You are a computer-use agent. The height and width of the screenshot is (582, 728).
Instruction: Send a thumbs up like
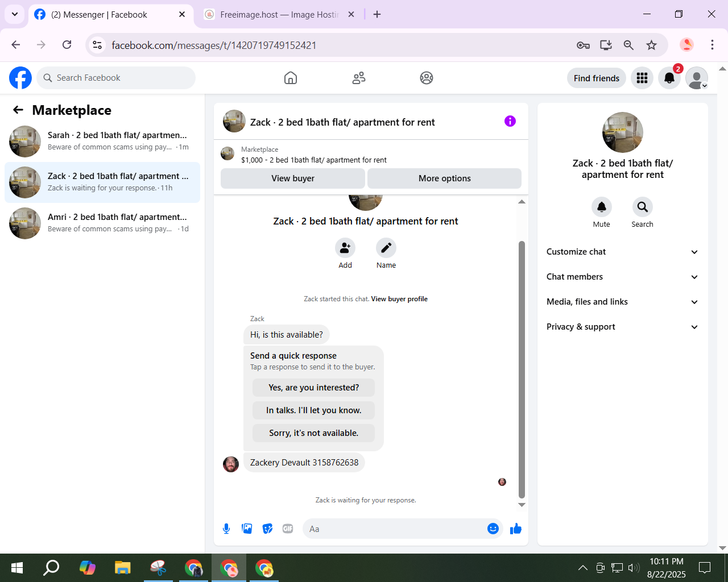click(516, 529)
